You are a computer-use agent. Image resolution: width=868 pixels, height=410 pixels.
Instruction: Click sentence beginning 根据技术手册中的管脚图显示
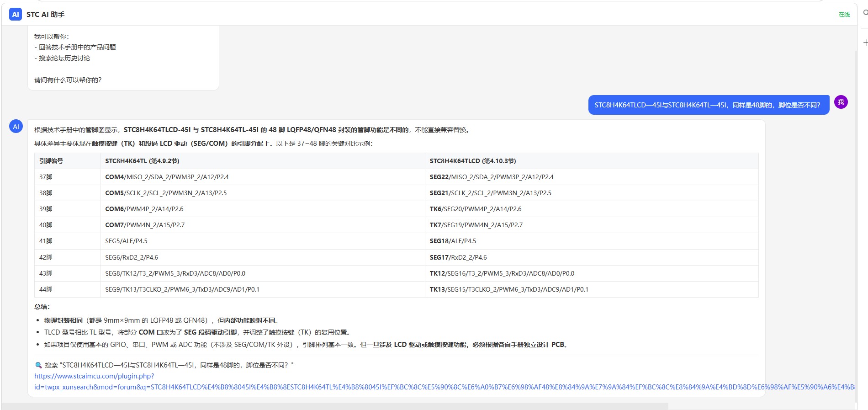coord(253,130)
